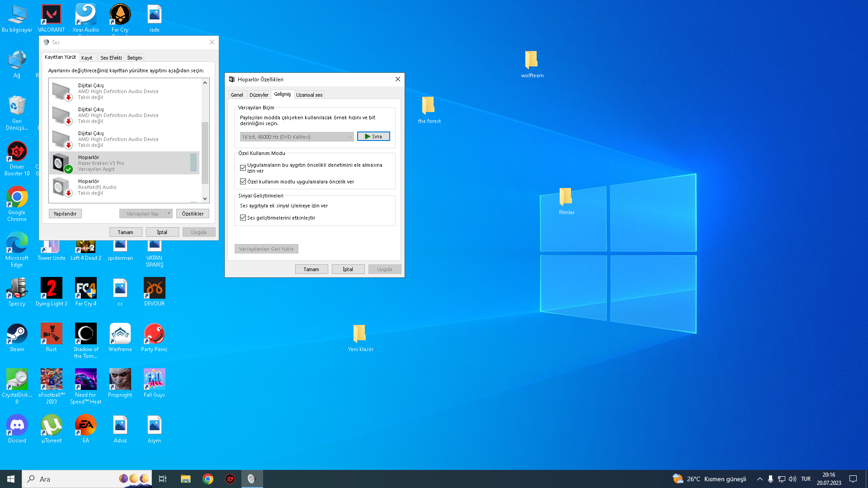This screenshot has width=868, height=488.
Task: Open the Geri Dönüşüm recycle bin icon
Action: [x=17, y=113]
